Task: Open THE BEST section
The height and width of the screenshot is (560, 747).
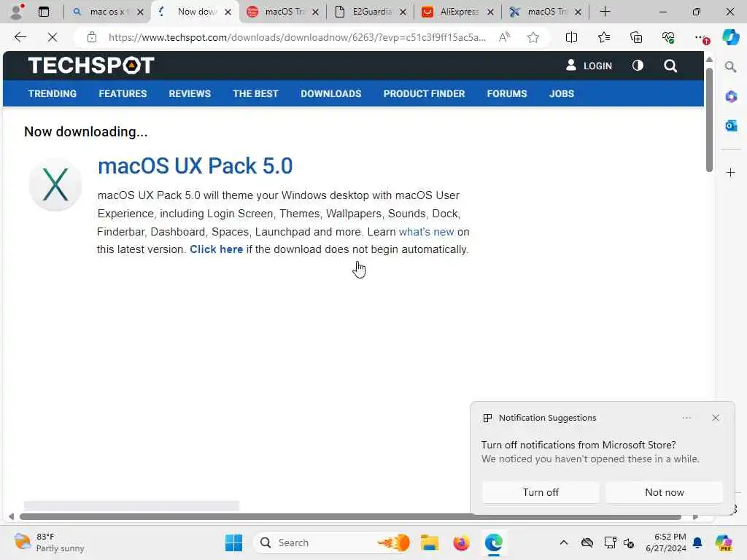Action: coord(255,93)
